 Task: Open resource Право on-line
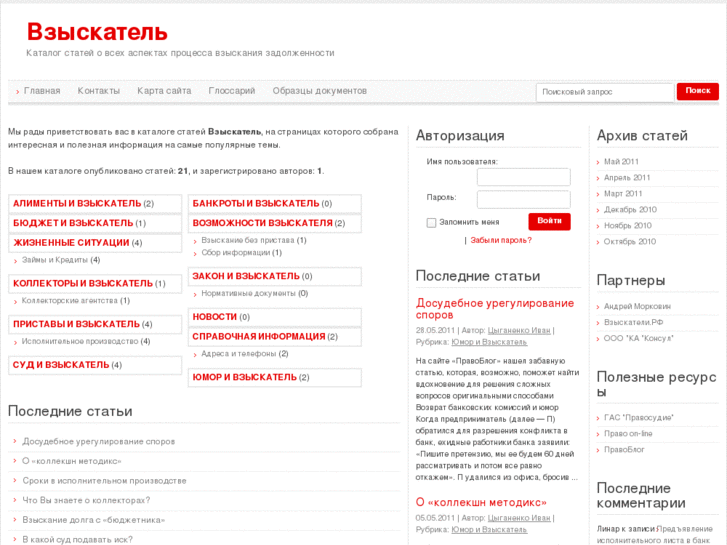(628, 434)
